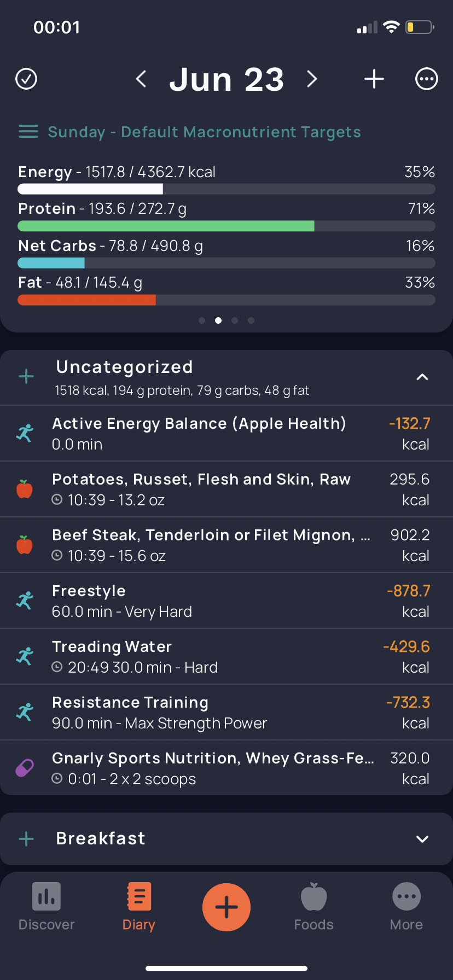
Task: Select the protein progress bar
Action: (226, 226)
